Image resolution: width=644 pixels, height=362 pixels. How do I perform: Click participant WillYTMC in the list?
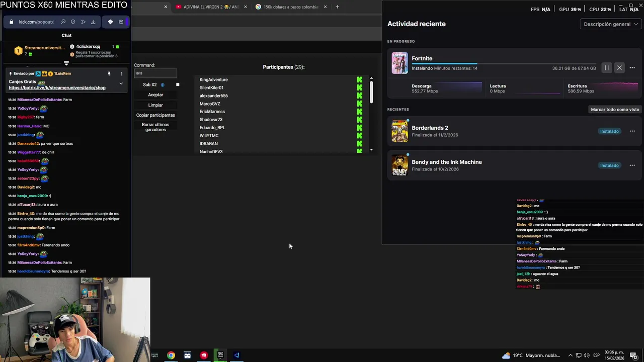click(x=209, y=136)
